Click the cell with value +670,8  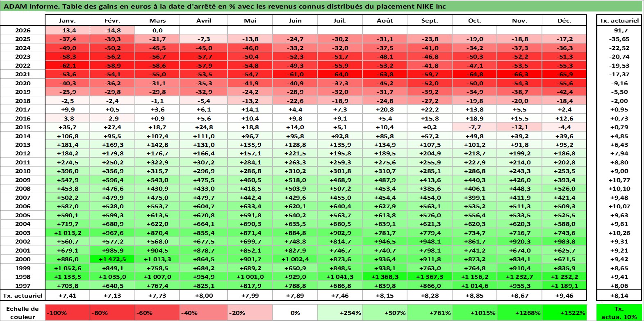(204, 215)
